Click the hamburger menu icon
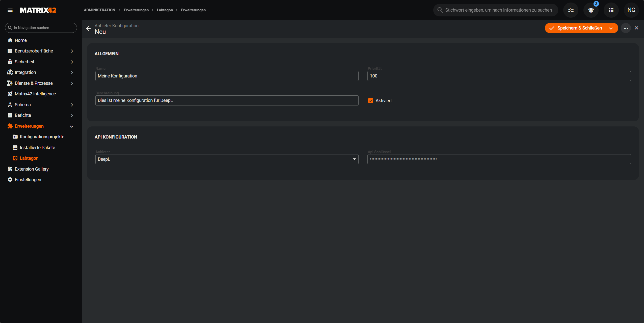 click(10, 10)
